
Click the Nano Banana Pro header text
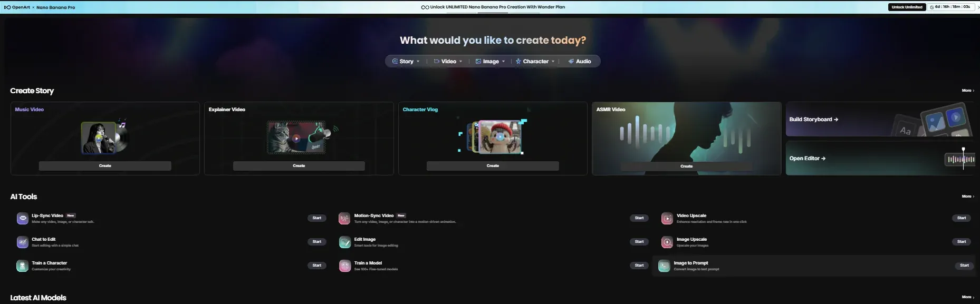55,7
